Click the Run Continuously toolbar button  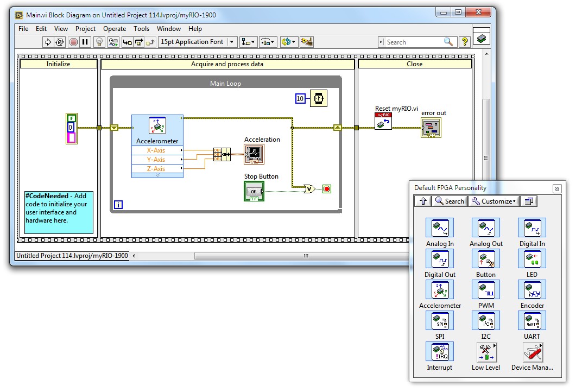coord(60,42)
